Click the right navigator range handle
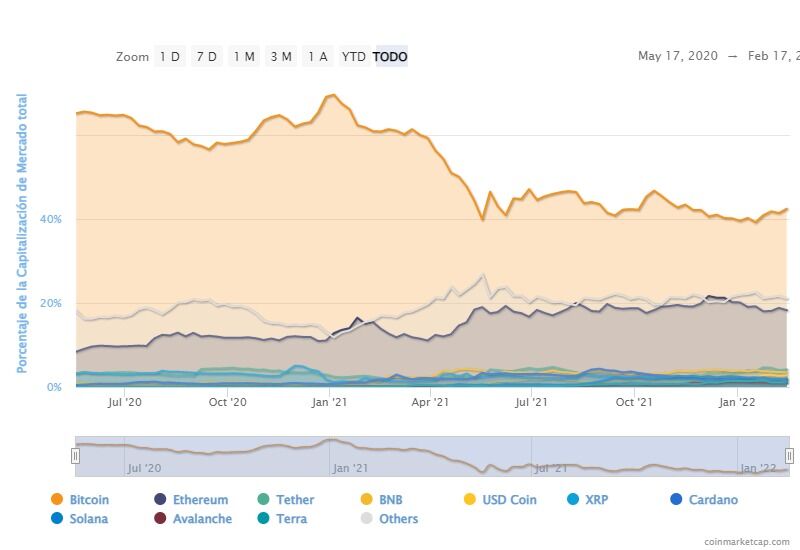This screenshot has height=550, width=800. point(789,456)
